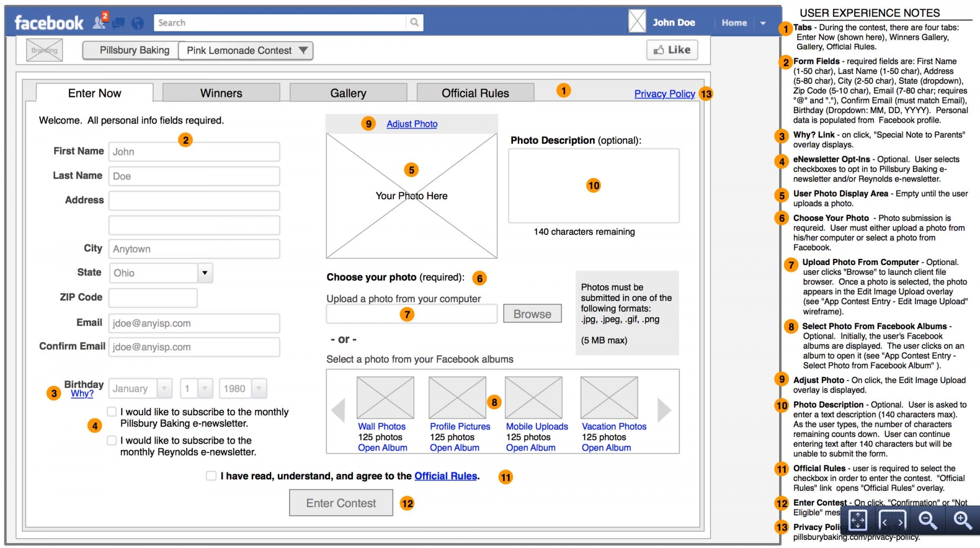Go to next albums with right arrow
The image size is (980, 548).
click(664, 410)
